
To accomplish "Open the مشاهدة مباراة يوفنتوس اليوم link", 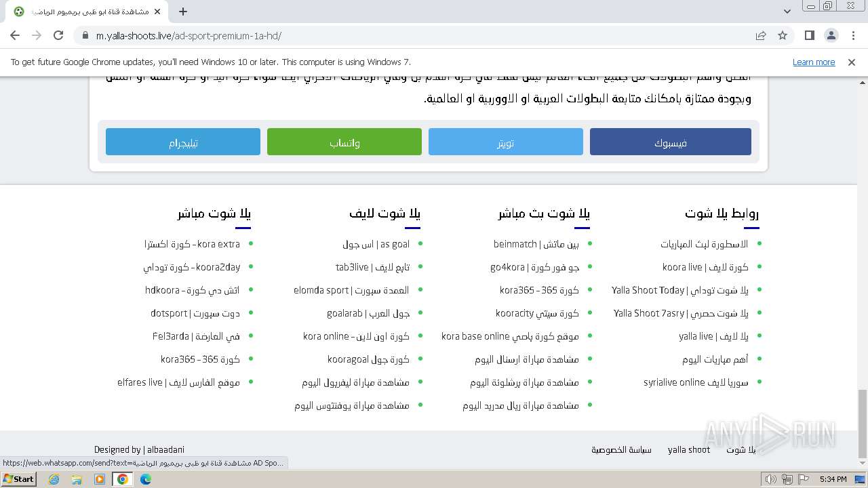I will coord(352,405).
